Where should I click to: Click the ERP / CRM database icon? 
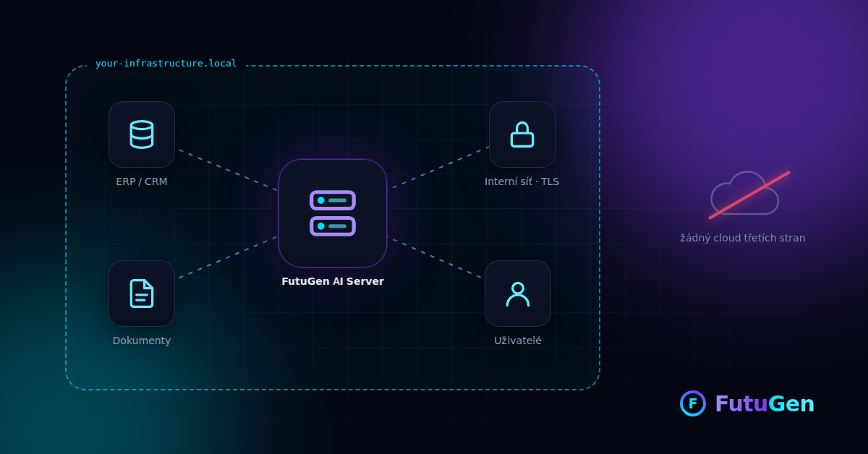pos(142,134)
